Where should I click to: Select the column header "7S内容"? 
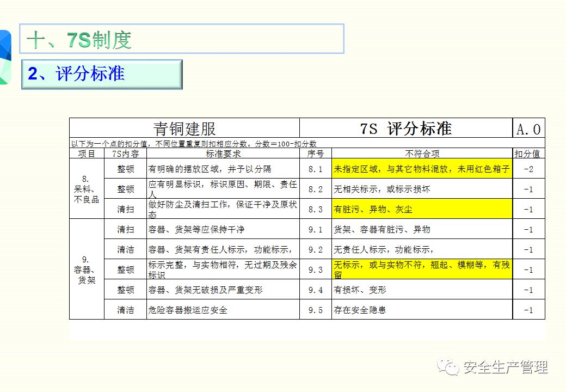click(x=125, y=154)
